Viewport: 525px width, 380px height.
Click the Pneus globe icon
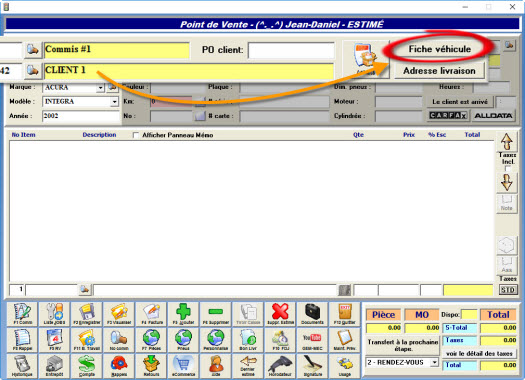pyautogui.click(x=183, y=340)
